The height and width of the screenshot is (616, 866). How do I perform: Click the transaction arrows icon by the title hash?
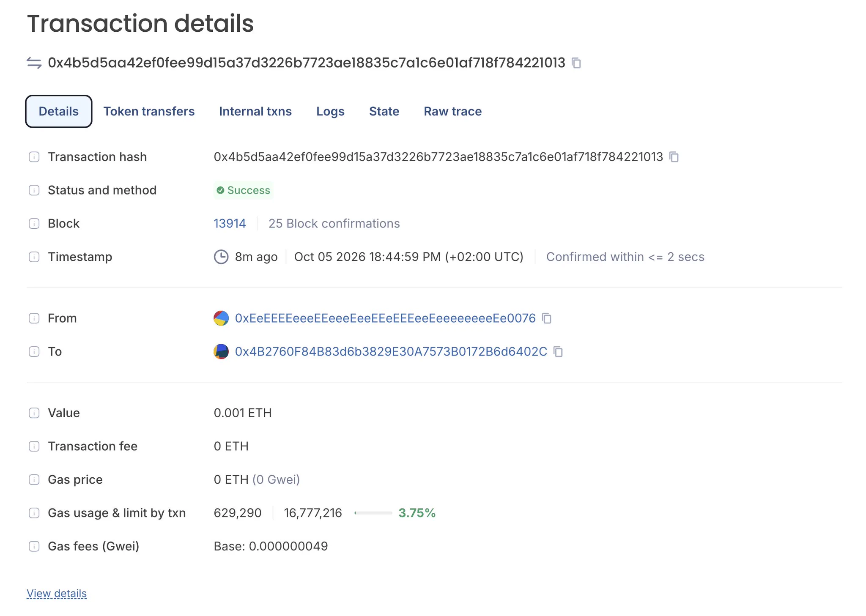tap(34, 63)
